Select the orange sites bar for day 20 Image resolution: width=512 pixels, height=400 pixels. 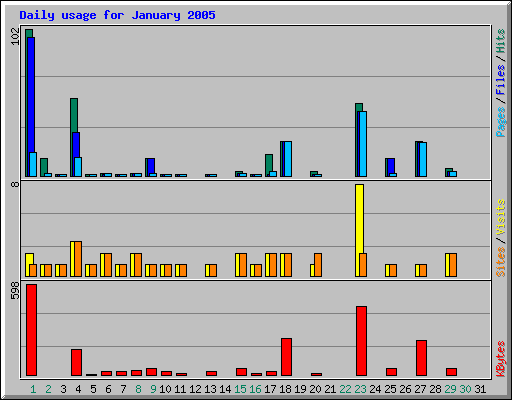(x=318, y=265)
